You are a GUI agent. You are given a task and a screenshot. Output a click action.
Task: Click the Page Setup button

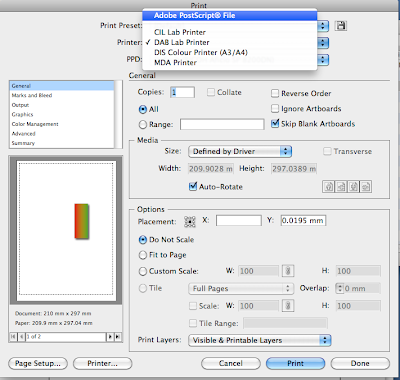click(x=38, y=363)
